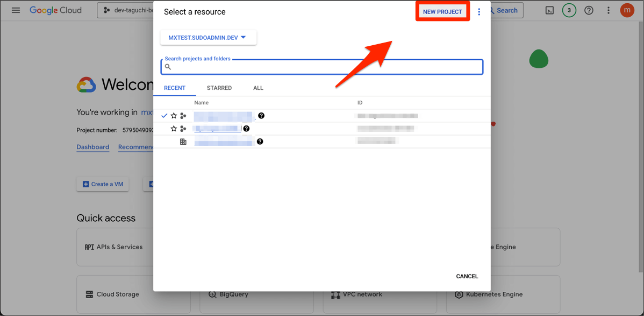Open the dev-taguchi project picker
The width and height of the screenshot is (644, 316).
(x=125, y=10)
